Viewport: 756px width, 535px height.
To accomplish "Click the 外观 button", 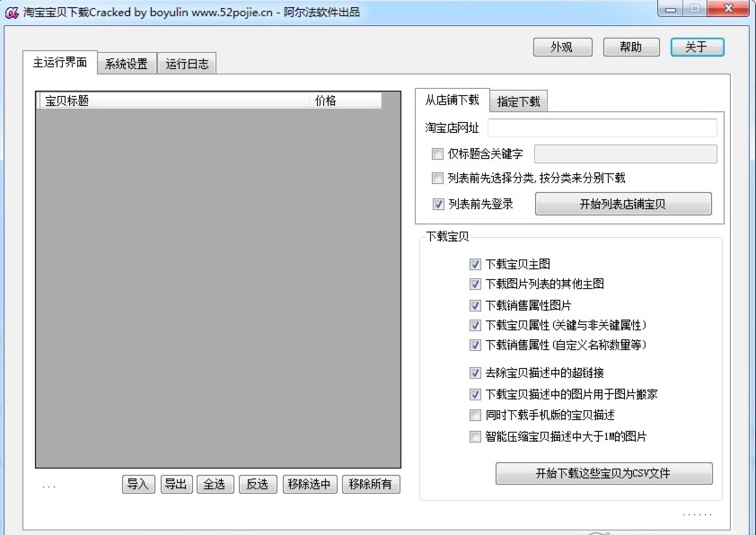I will (x=561, y=48).
